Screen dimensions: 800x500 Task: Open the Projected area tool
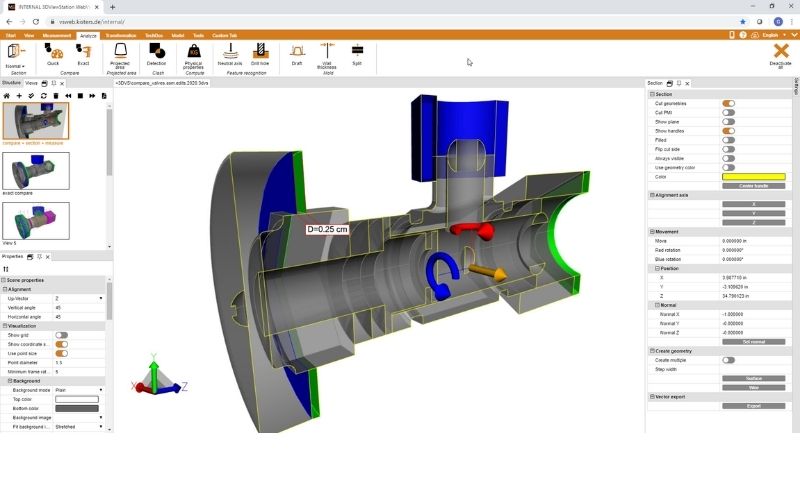point(120,56)
